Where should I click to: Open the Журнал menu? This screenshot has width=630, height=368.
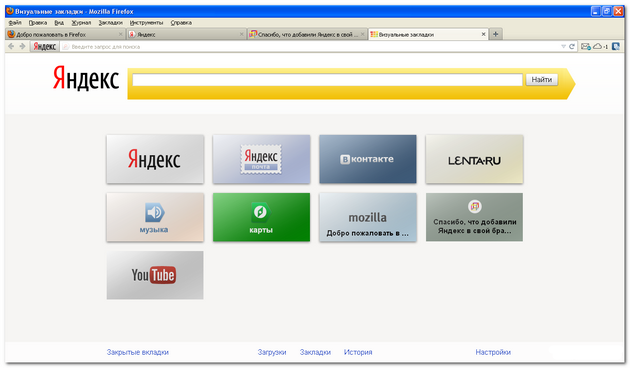click(81, 23)
